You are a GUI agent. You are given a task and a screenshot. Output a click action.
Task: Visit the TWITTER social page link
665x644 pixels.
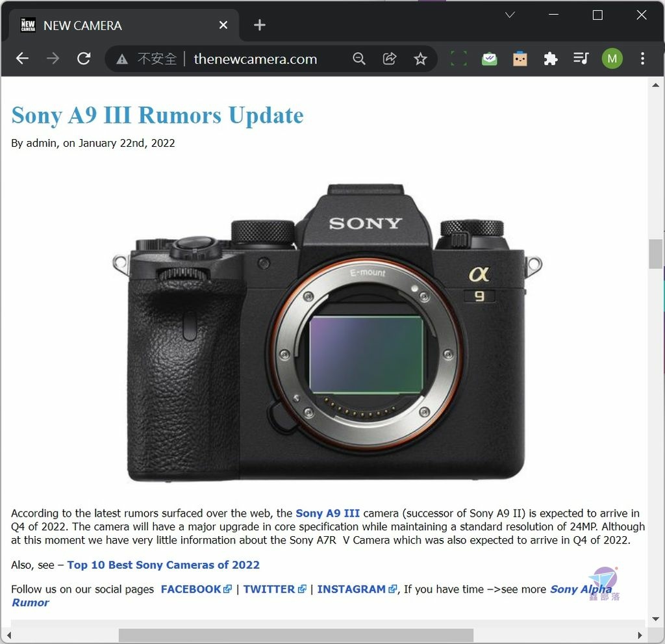[x=275, y=589]
